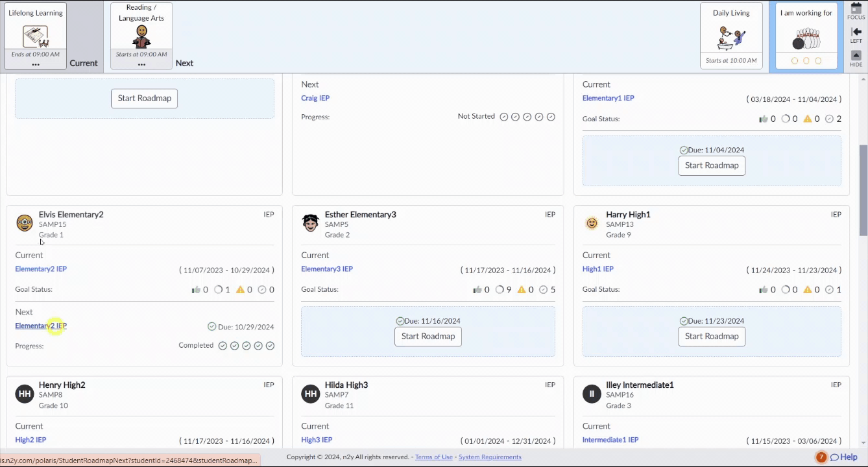Open System Requirements link
This screenshot has height=467, width=868.
click(x=490, y=457)
